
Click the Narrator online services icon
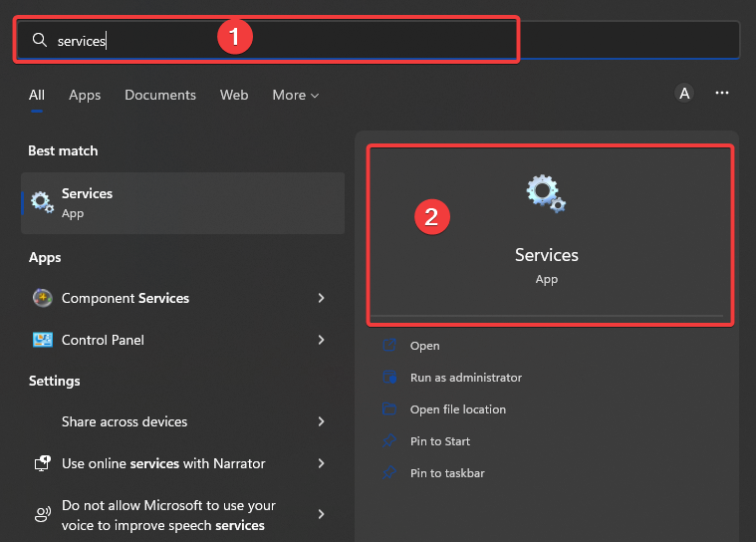point(43,463)
